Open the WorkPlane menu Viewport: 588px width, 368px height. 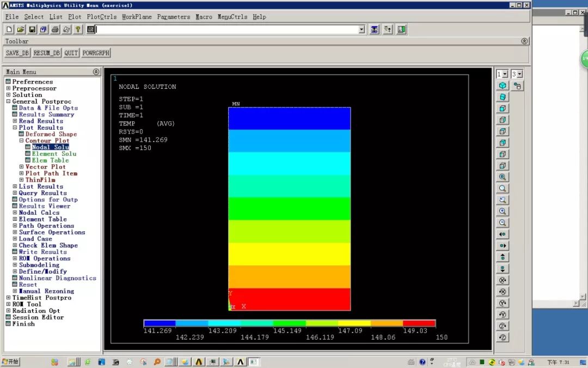137,16
